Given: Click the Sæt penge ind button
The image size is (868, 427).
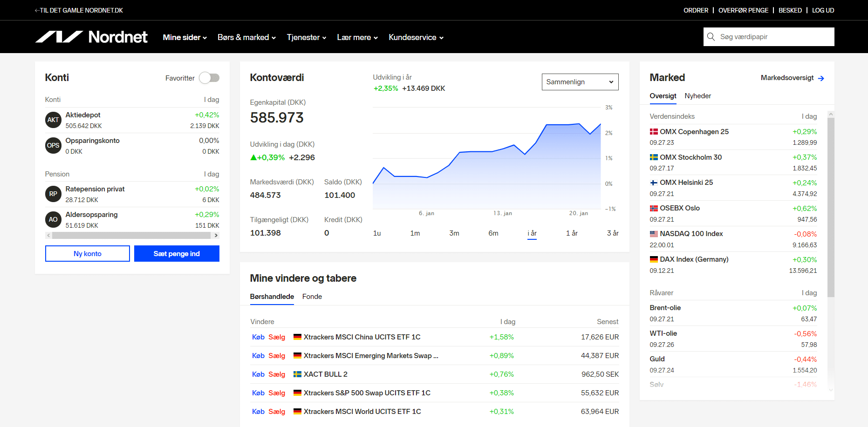Looking at the screenshot, I should coord(177,254).
